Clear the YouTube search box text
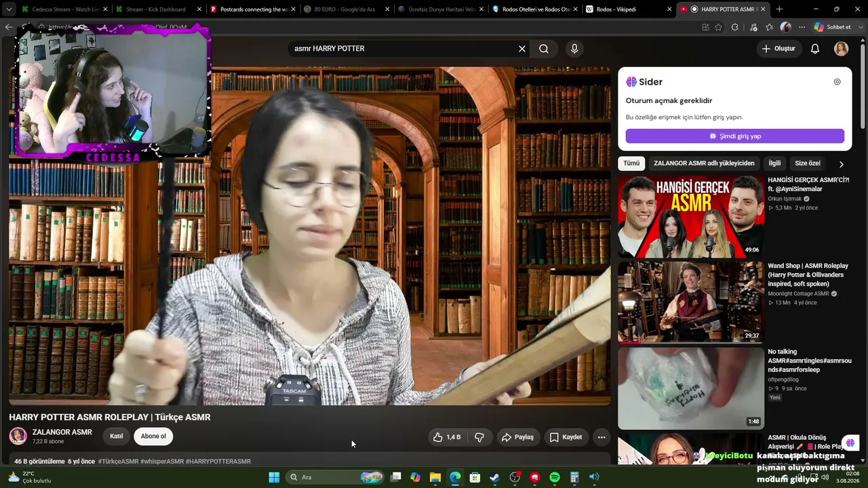The image size is (868, 488). coord(522,49)
